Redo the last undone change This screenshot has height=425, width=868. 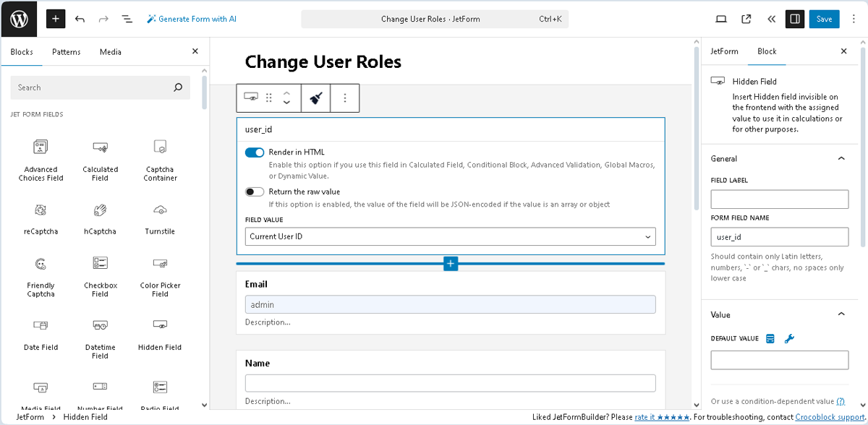point(103,19)
